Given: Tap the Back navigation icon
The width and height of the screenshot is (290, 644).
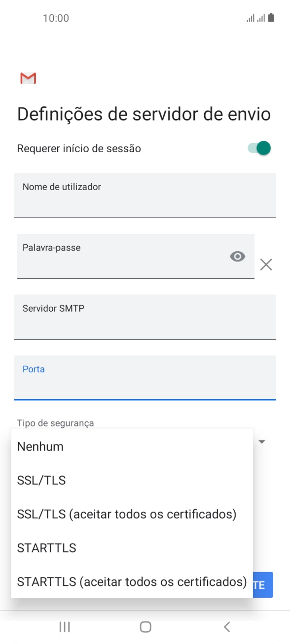Looking at the screenshot, I should [x=226, y=627].
